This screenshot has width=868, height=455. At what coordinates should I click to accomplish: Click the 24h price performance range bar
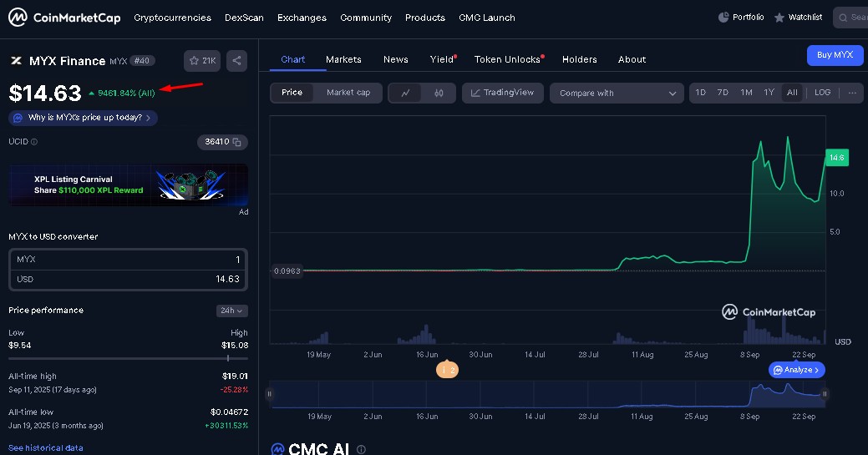[128, 359]
